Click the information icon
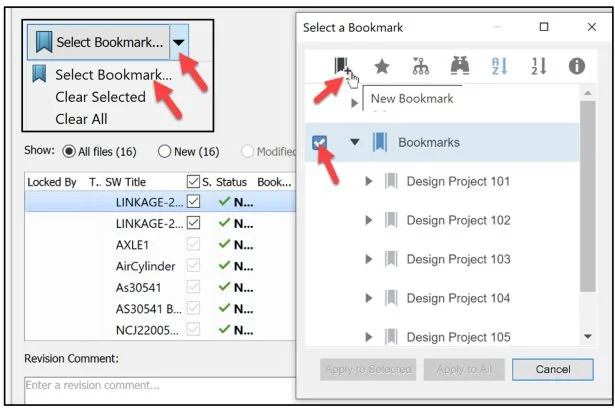The image size is (615, 408). (577, 66)
